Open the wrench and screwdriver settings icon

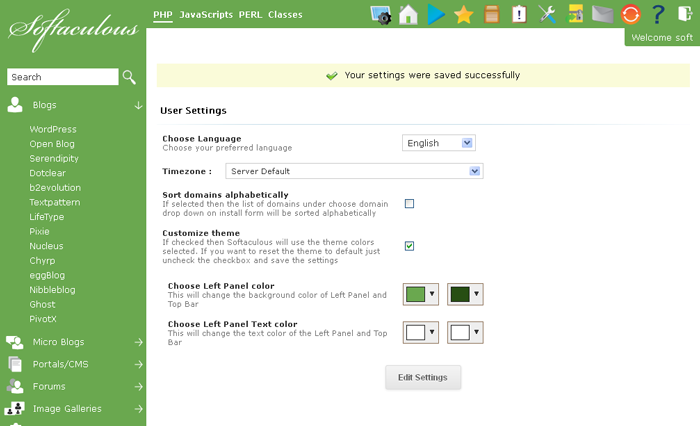pos(547,14)
